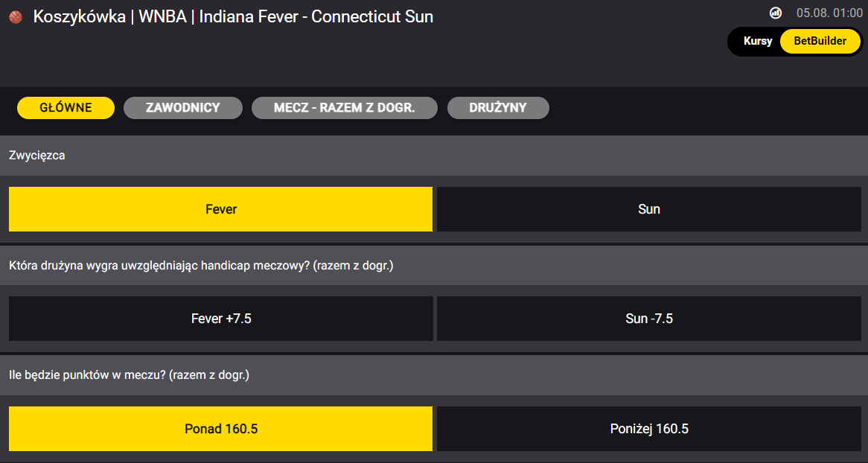Click the basketball sport icon in the header
The height and width of the screenshot is (463, 868).
click(x=15, y=16)
